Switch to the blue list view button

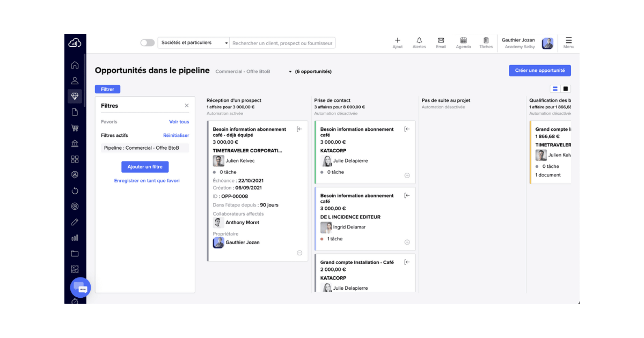(555, 89)
